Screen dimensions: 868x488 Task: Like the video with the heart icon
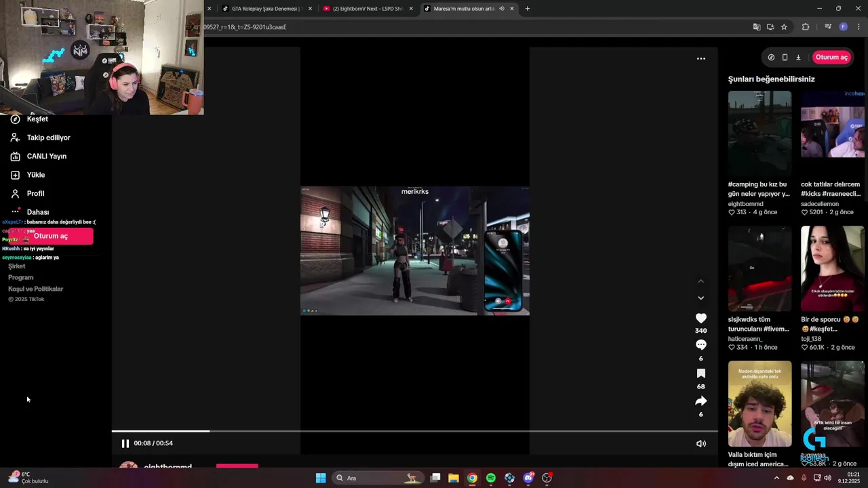tap(701, 319)
